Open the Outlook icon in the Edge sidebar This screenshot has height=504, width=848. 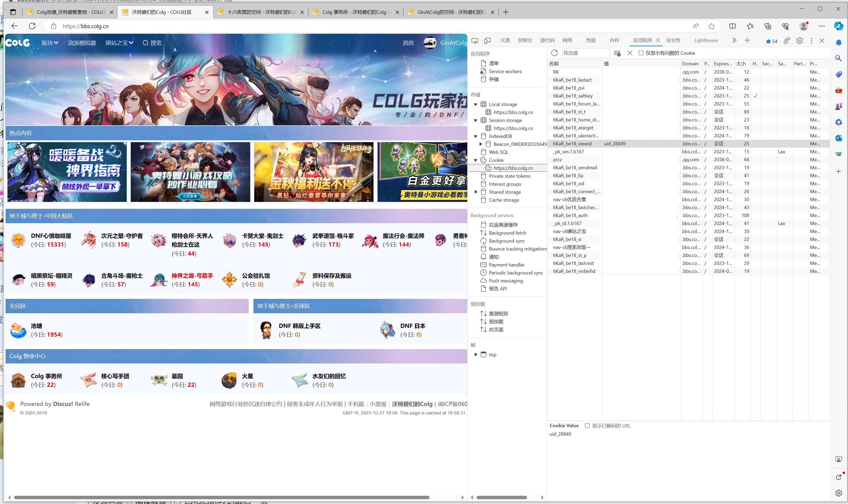838,138
